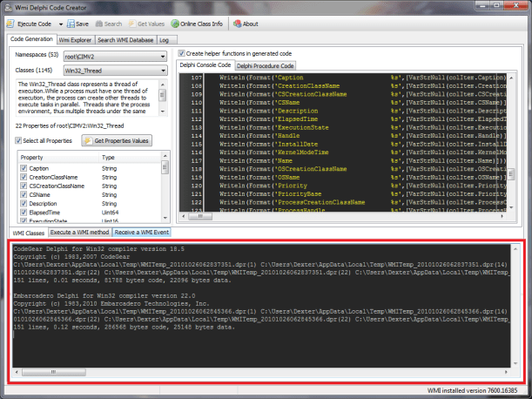Click the Search toolbar icon
Viewport: 532px width, 399px height.
tap(102, 24)
